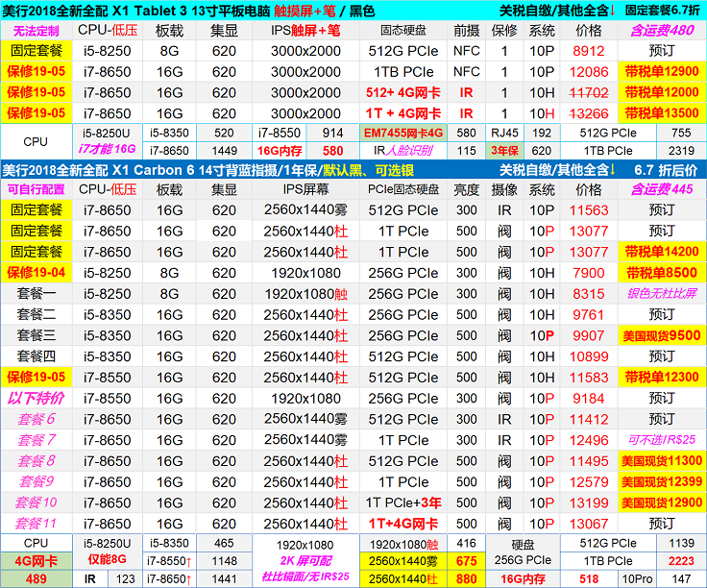Click the '套餐四' row label

click(37, 356)
